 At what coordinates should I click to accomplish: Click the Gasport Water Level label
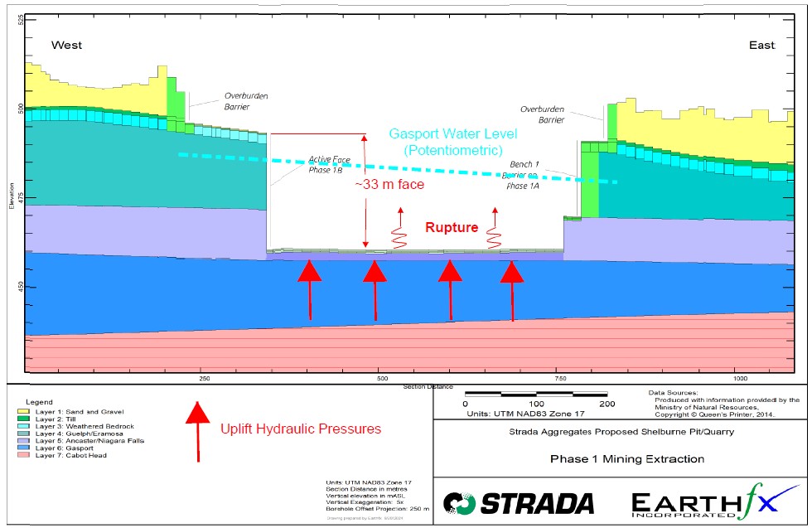455,141
